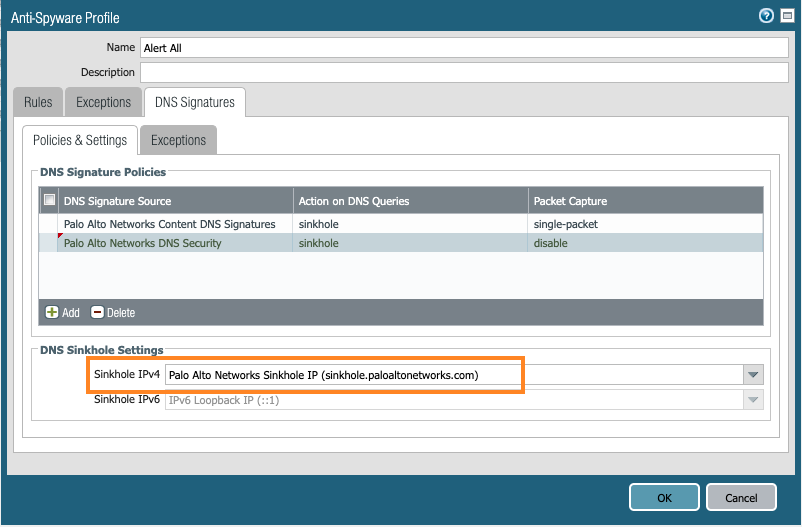The width and height of the screenshot is (802, 527).
Task: Change the action for the DNS Security row
Action: coord(410,243)
